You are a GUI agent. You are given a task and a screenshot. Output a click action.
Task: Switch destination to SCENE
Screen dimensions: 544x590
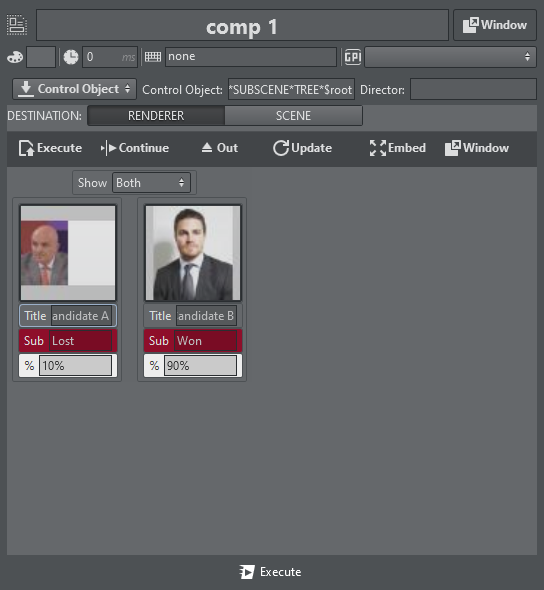coord(293,116)
